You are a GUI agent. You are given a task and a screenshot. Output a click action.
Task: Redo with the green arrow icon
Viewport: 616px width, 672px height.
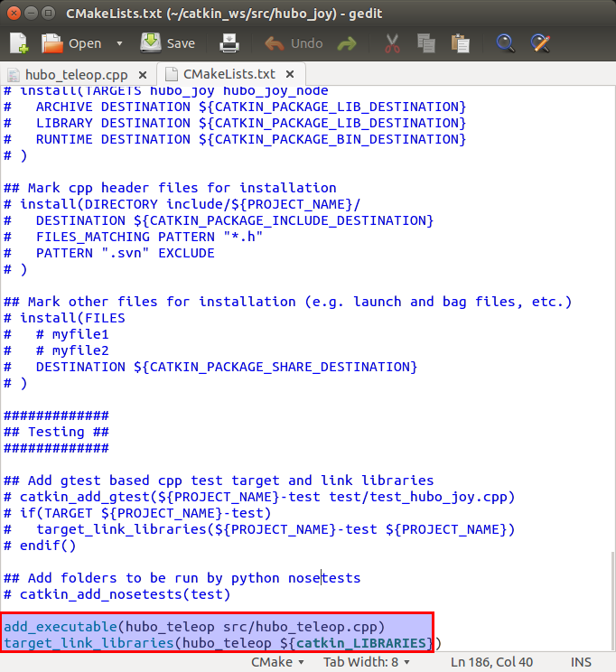347,43
